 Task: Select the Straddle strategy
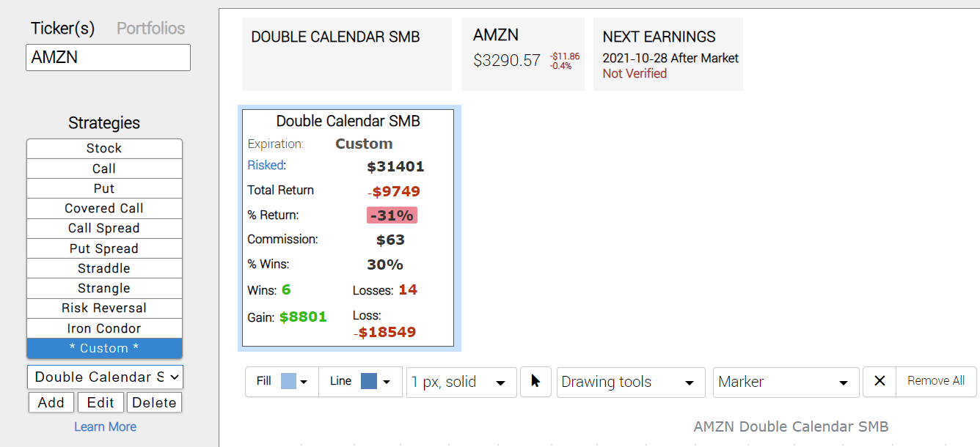[x=104, y=268]
